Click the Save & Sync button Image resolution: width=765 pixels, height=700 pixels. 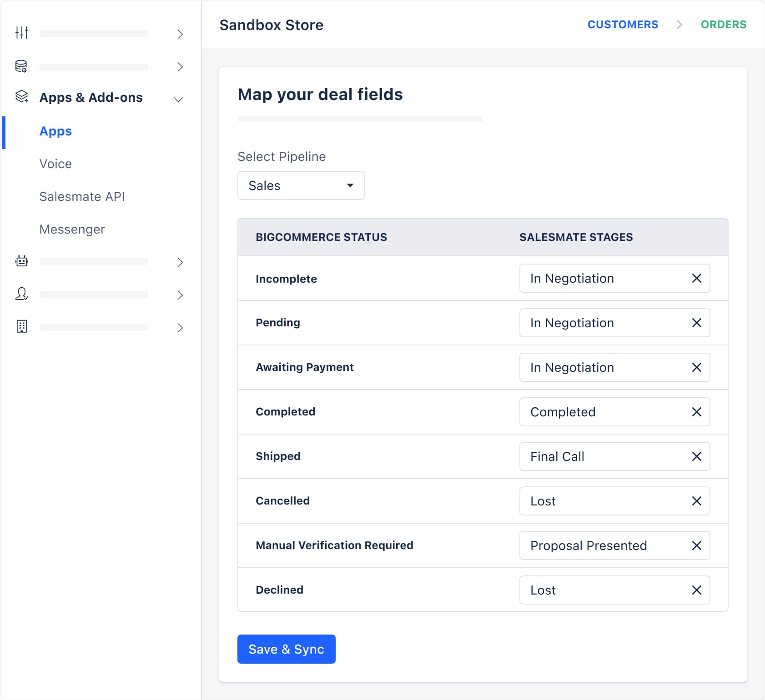(x=286, y=649)
